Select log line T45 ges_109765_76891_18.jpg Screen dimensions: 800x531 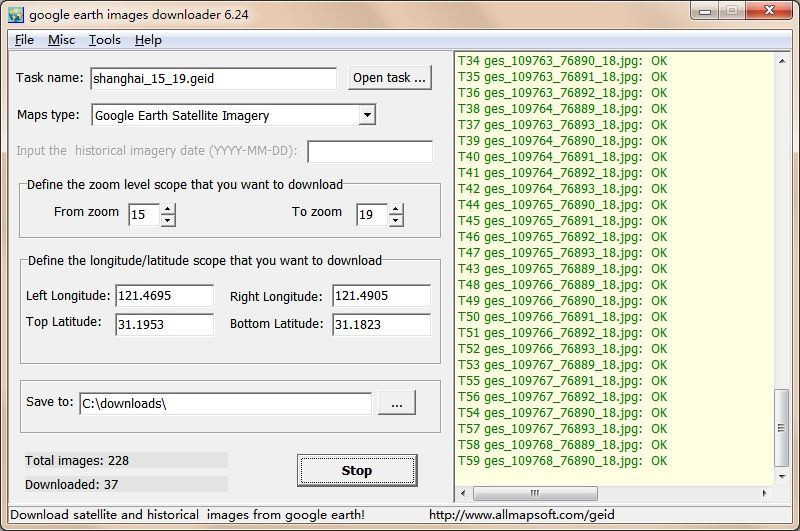(x=562, y=220)
